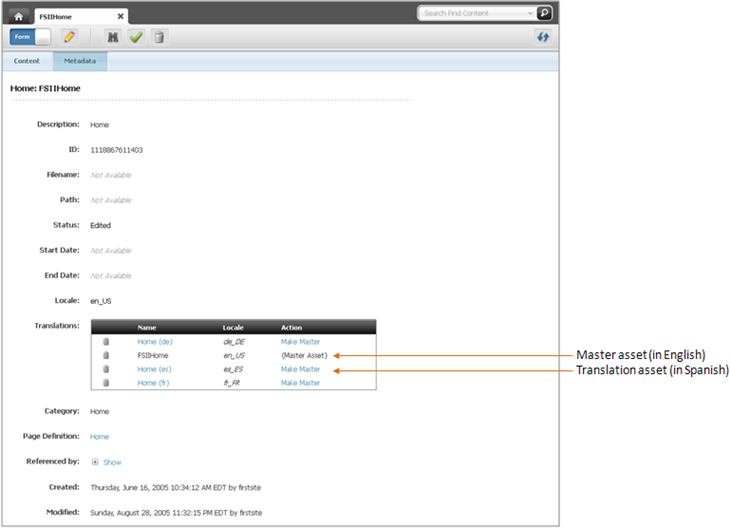Click the Refresh arrows icon
730x528 pixels.
click(x=543, y=37)
